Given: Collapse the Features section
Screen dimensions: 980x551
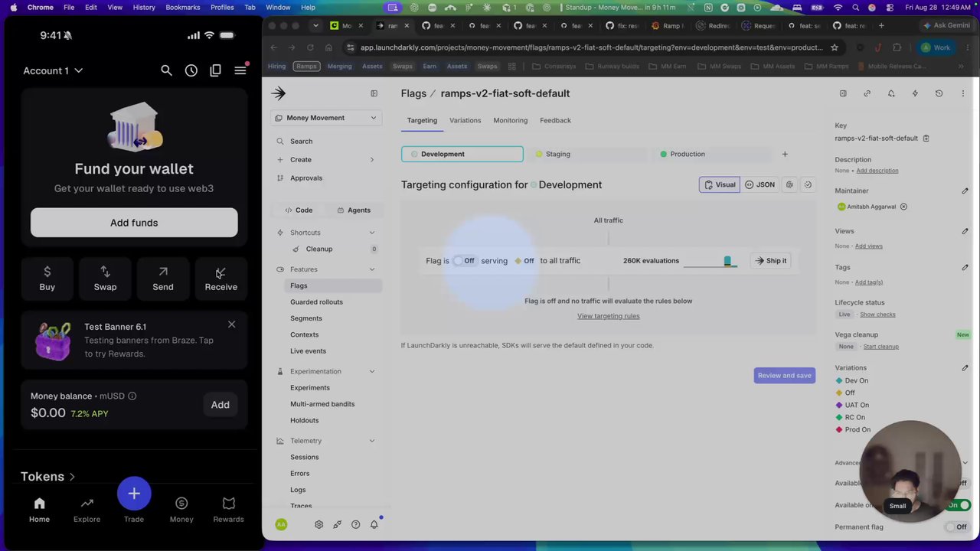Looking at the screenshot, I should [372, 269].
